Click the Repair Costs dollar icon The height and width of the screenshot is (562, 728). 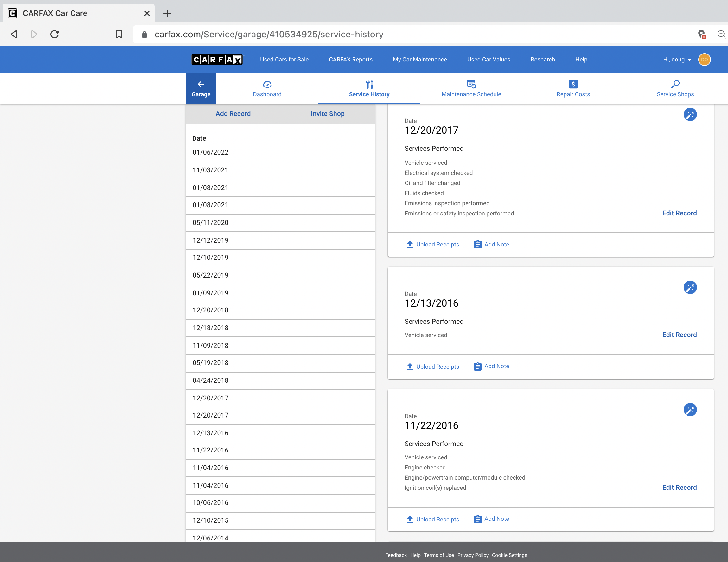click(573, 84)
